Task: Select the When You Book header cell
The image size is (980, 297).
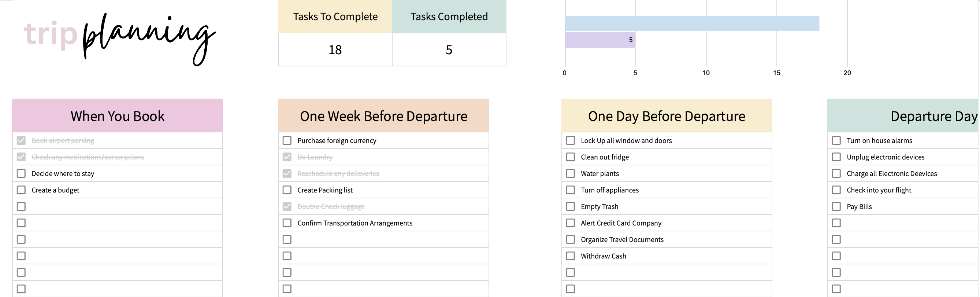Action: pyautogui.click(x=118, y=116)
